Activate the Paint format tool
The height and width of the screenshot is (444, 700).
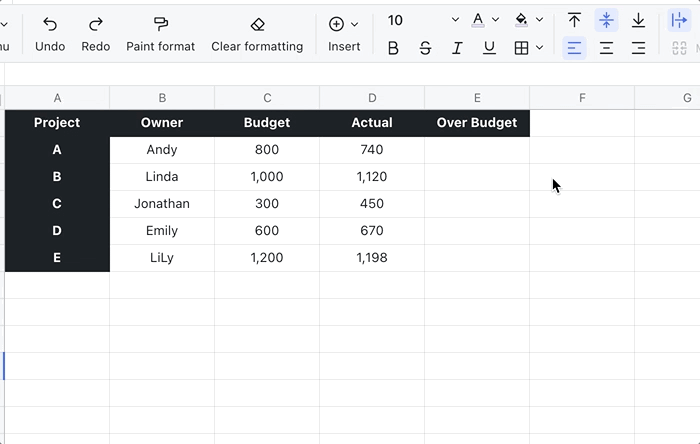coord(161,33)
